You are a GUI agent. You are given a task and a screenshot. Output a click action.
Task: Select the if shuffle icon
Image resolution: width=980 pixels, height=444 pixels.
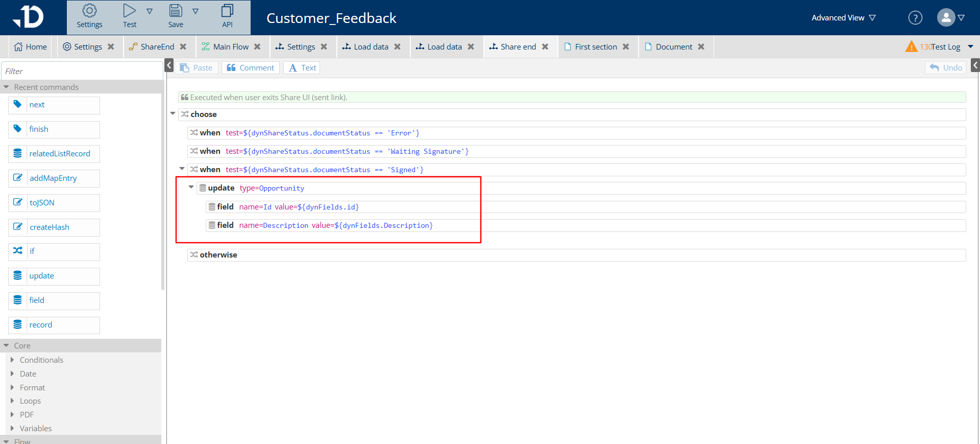click(17, 251)
